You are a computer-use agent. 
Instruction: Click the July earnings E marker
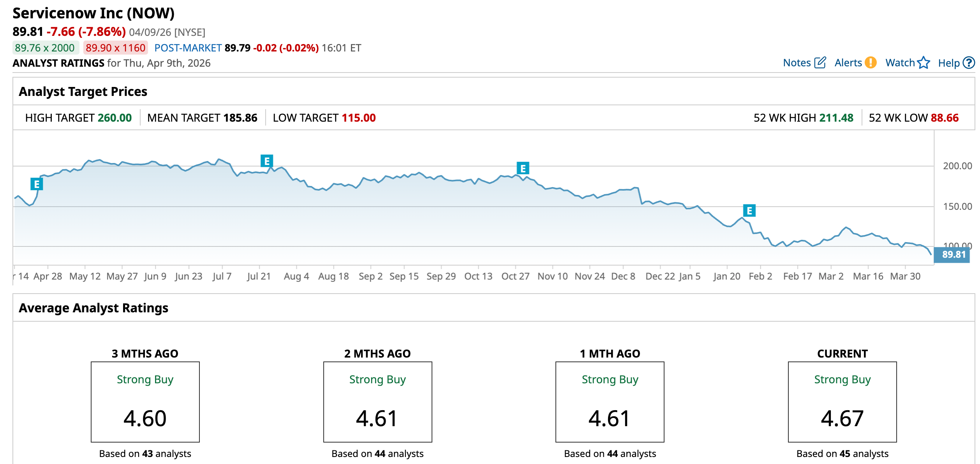pyautogui.click(x=267, y=161)
